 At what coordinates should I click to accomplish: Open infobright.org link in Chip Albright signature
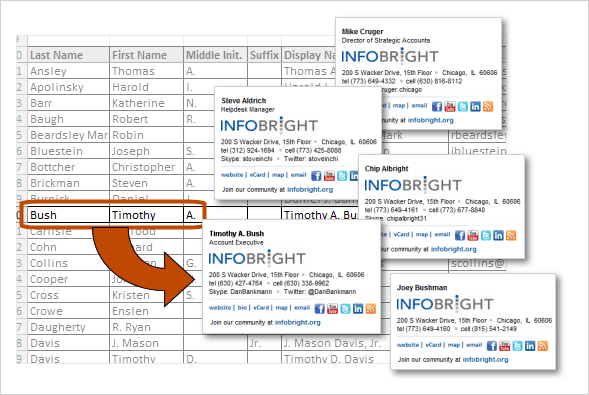click(x=453, y=249)
